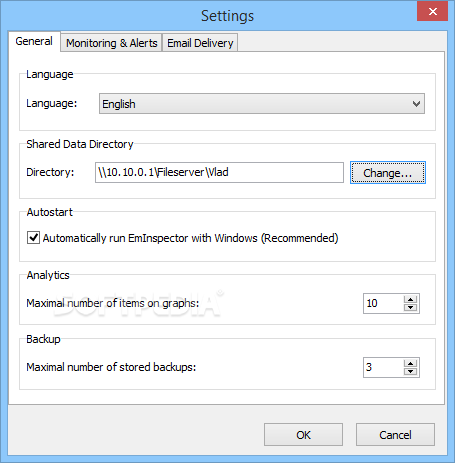
Task: Decrease maximal stored backups value
Action: [410, 371]
